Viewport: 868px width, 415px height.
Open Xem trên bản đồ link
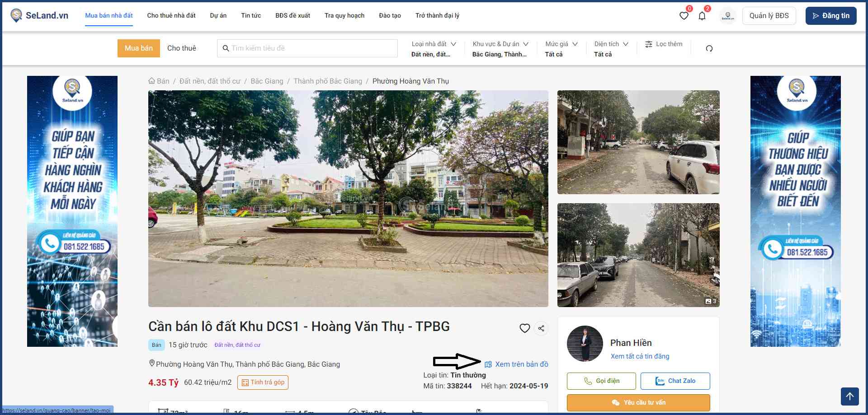(x=521, y=364)
